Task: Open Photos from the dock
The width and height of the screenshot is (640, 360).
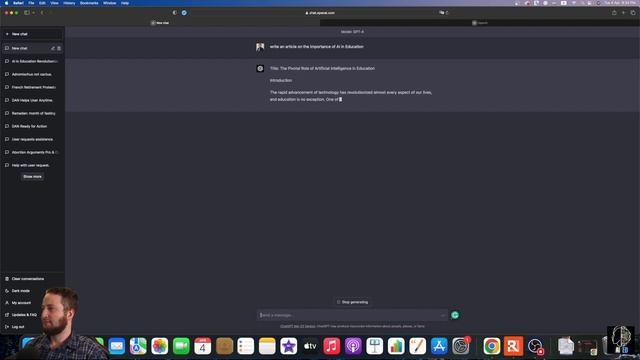Action: click(x=160, y=346)
